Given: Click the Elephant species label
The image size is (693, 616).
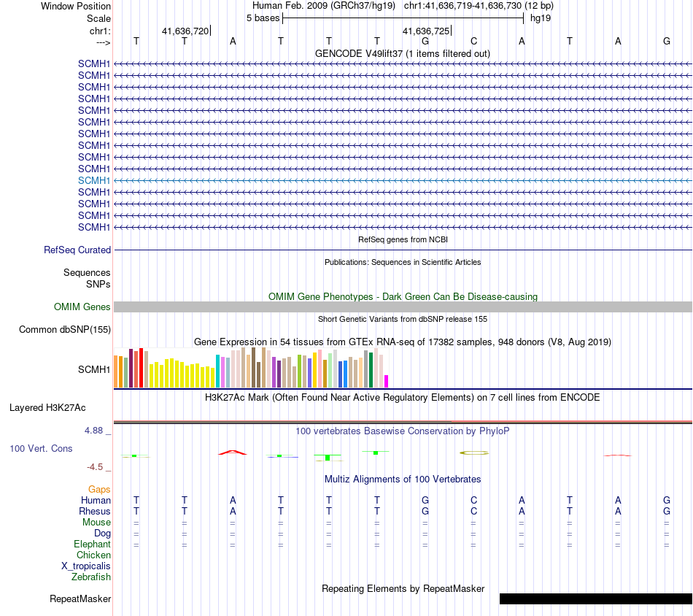Looking at the screenshot, I should tap(92, 544).
